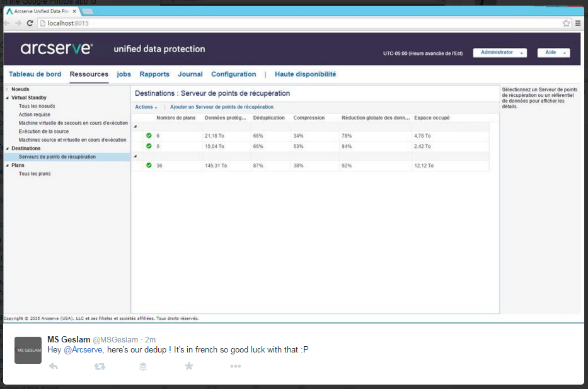Open the Configuration tab
Image resolution: width=588 pixels, height=389 pixels.
[234, 74]
